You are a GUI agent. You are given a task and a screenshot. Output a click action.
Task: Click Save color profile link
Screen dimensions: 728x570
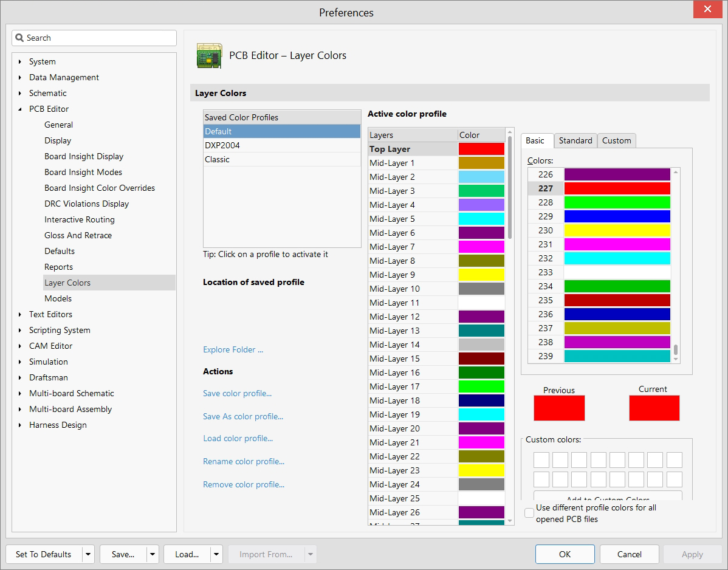click(237, 393)
